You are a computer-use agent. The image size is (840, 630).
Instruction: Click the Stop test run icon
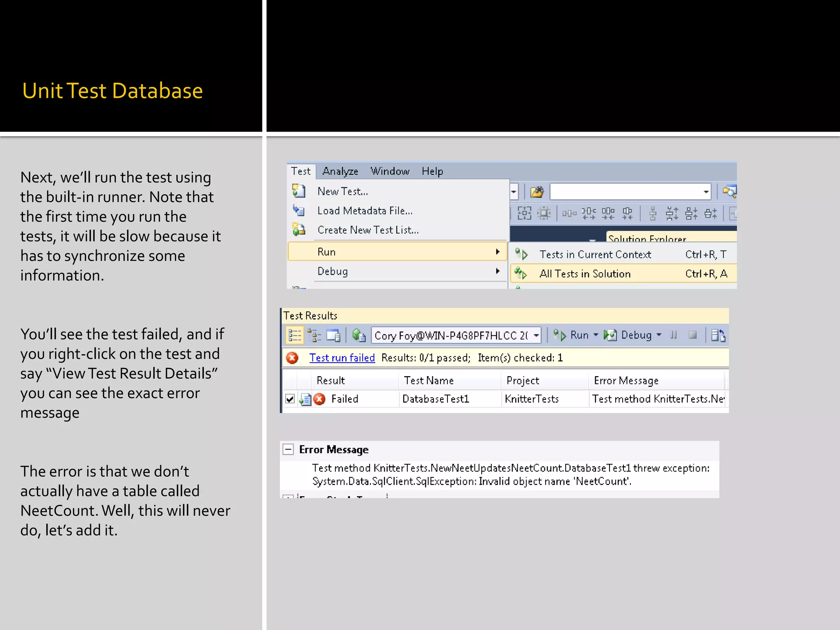[x=693, y=335]
